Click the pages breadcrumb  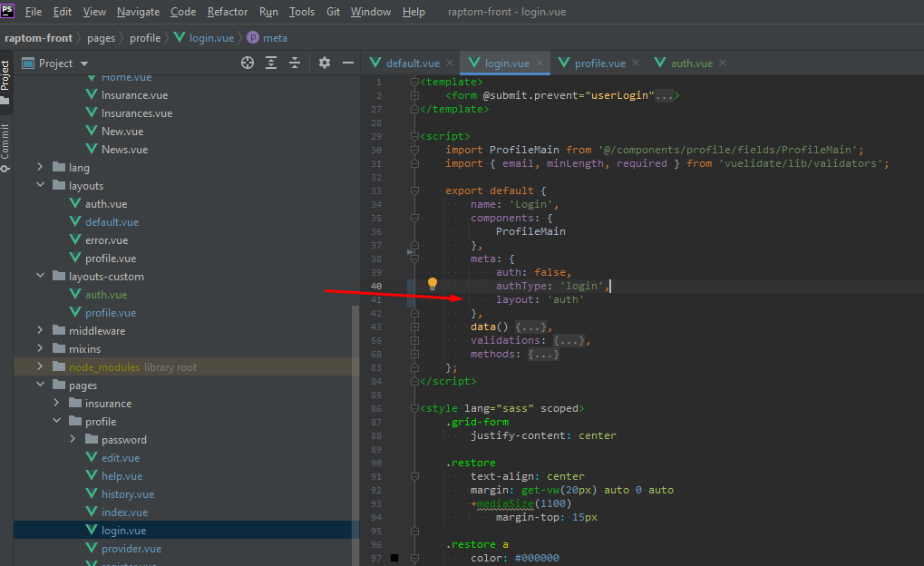pyautogui.click(x=102, y=38)
